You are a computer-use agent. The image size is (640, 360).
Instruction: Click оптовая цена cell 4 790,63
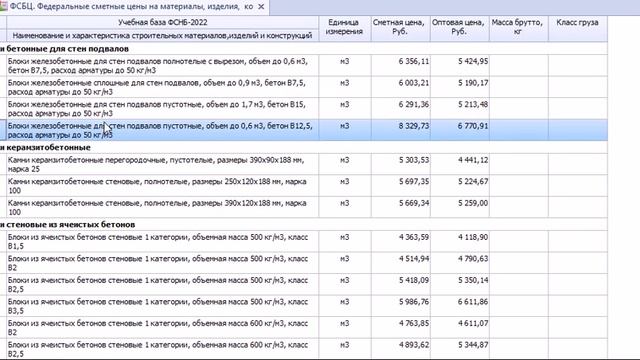click(460, 263)
